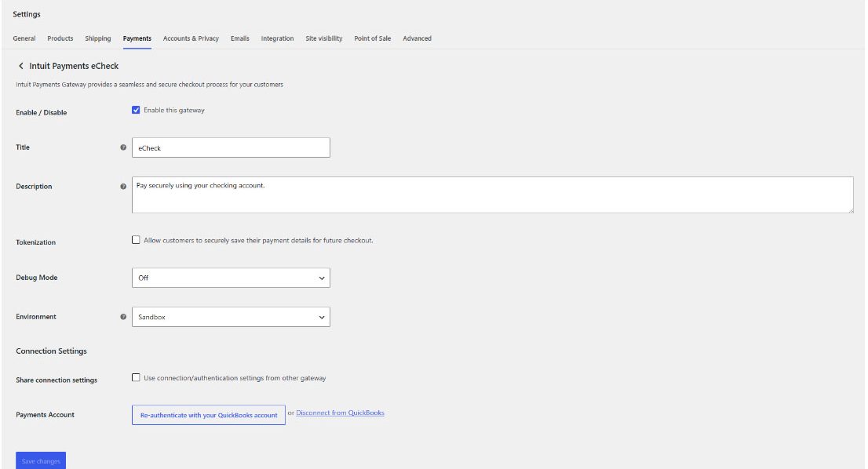Viewport: 868px width, 469px height.
Task: Switch to the Point of Sale tab
Action: point(373,38)
